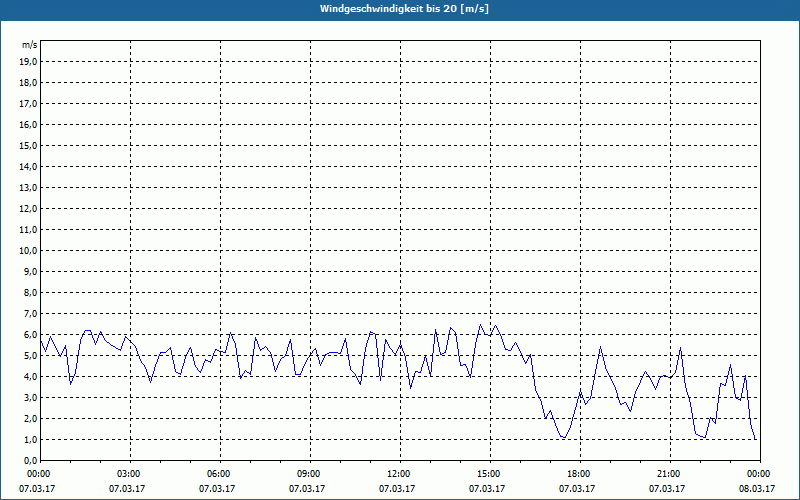800x500 pixels.
Task: Click the 'm/s' unit label
Action: [30, 45]
